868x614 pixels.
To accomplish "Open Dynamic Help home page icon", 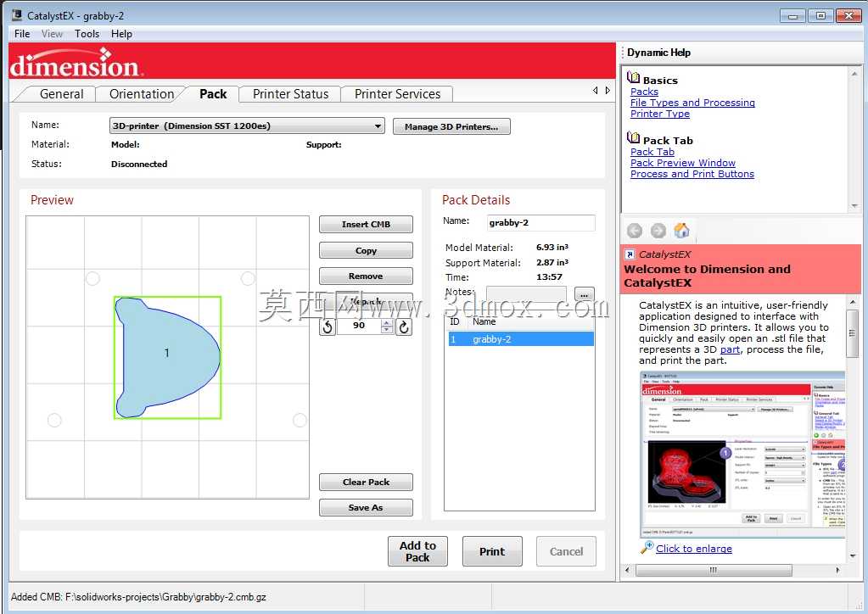I will (681, 230).
